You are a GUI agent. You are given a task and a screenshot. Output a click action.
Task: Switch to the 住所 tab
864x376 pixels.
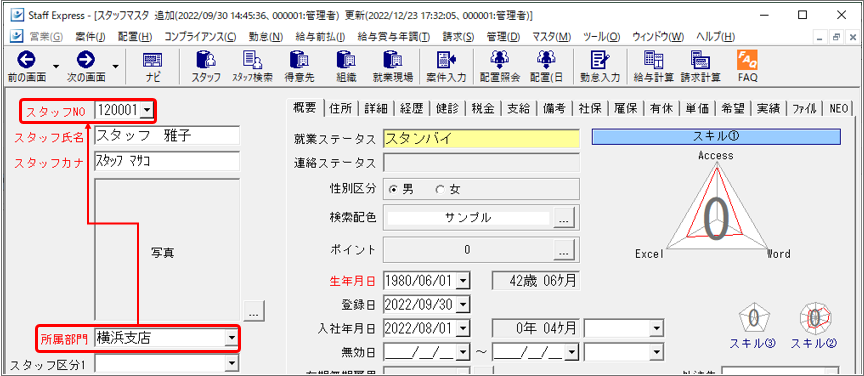coord(342,109)
